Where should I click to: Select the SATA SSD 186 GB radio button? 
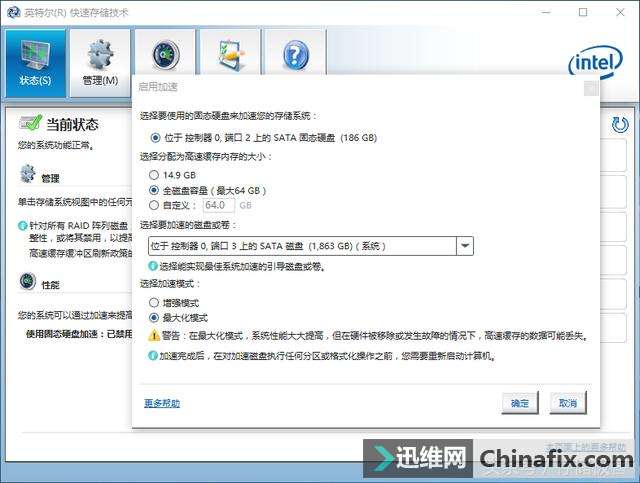tap(155, 138)
